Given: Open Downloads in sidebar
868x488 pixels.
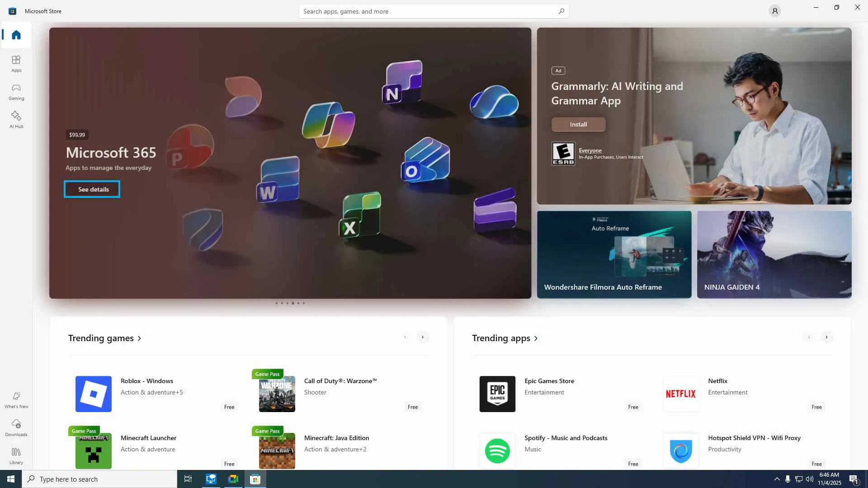Looking at the screenshot, I should [x=16, y=427].
